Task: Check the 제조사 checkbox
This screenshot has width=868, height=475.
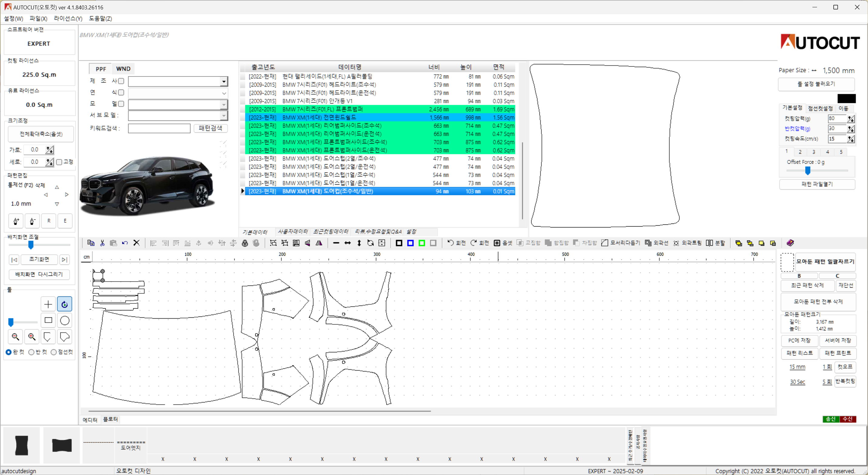Action: click(121, 81)
